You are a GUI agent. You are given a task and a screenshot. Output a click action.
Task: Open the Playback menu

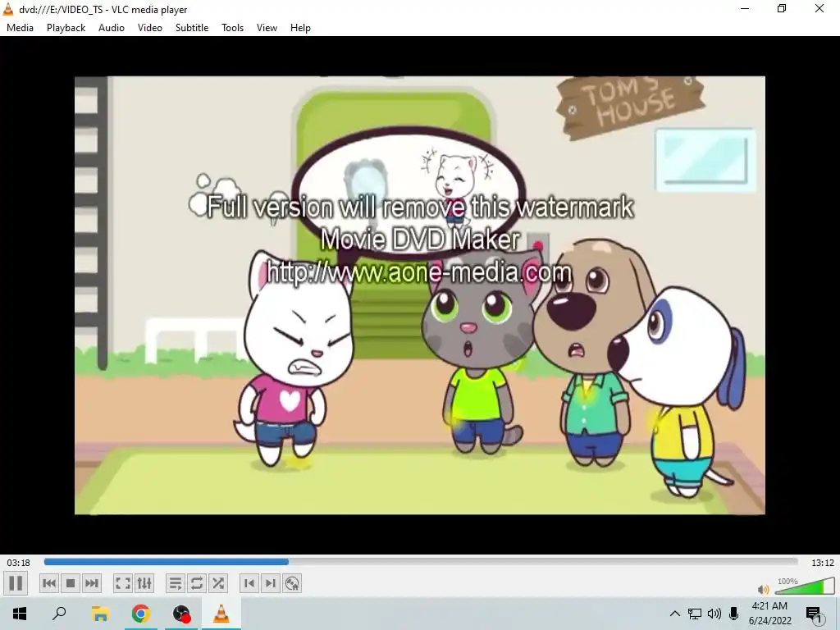tap(66, 28)
